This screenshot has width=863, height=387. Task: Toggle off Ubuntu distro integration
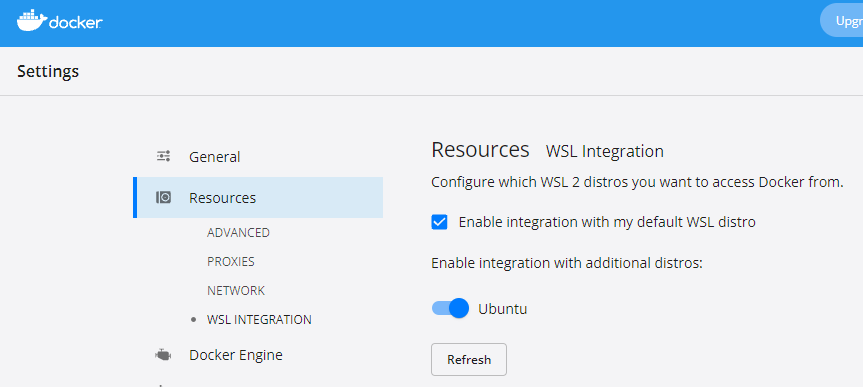[x=450, y=308]
